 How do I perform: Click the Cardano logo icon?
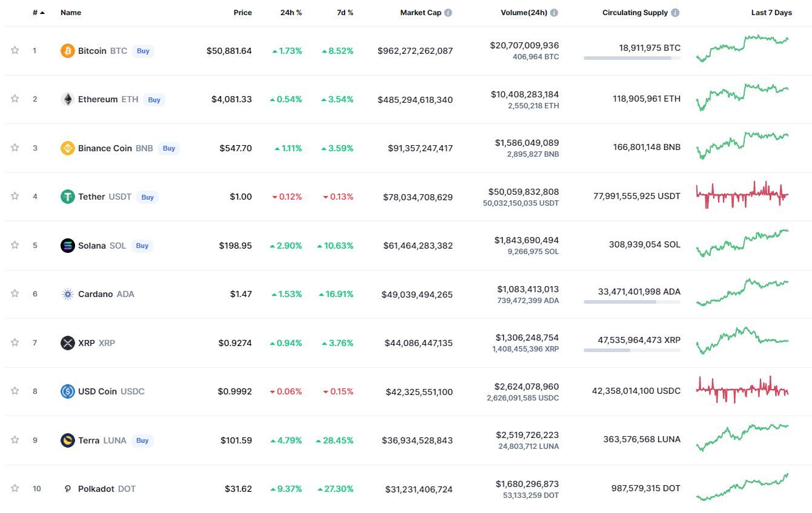67,294
